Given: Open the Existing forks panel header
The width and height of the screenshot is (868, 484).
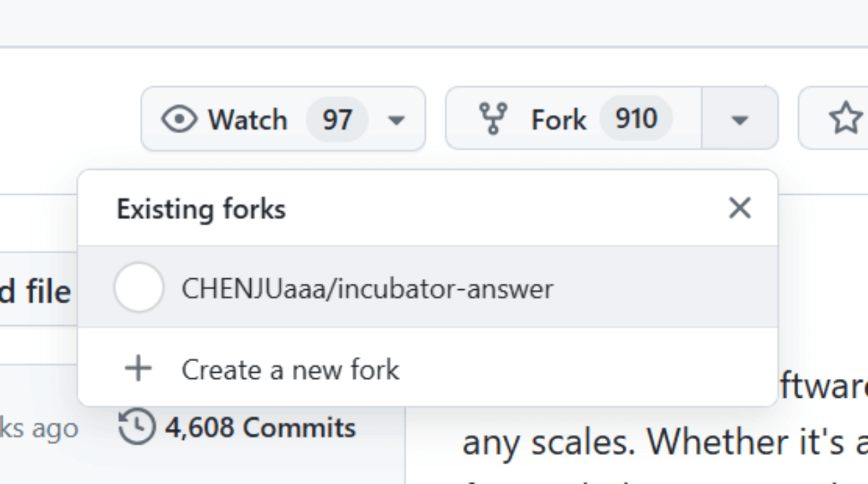Looking at the screenshot, I should tap(201, 208).
